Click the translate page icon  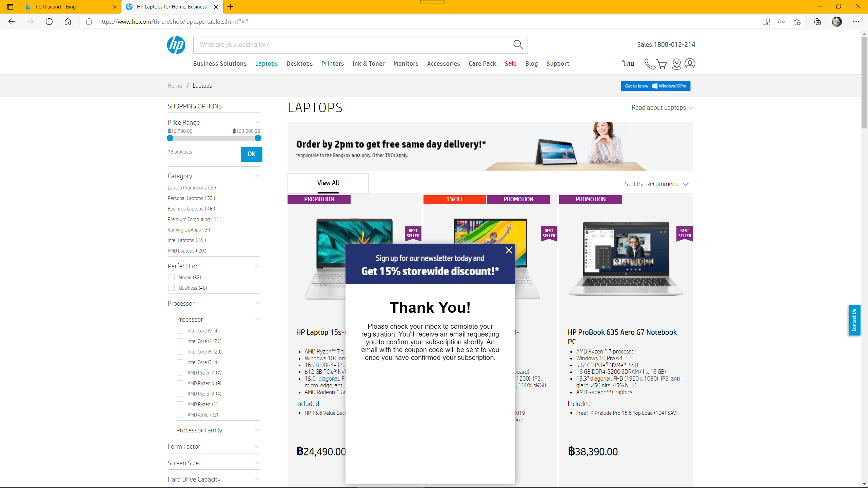pos(782,22)
